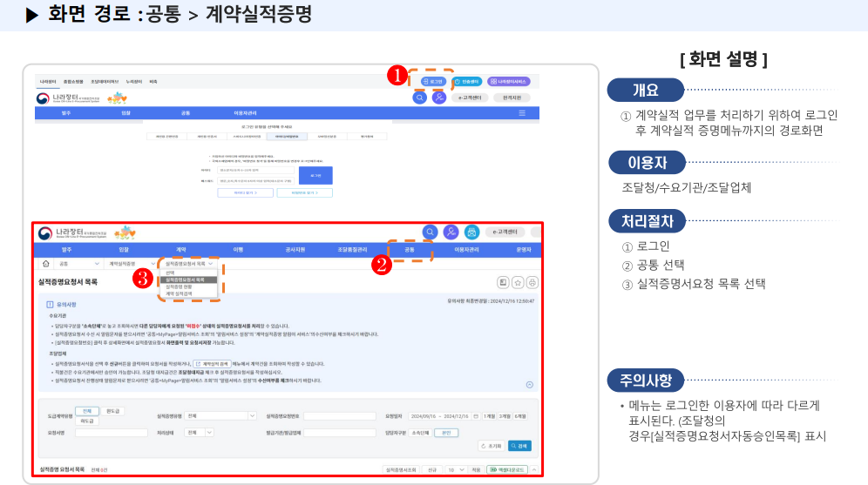Click the blue 검색 search button
This screenshot has height=485, width=868.
coord(519,446)
